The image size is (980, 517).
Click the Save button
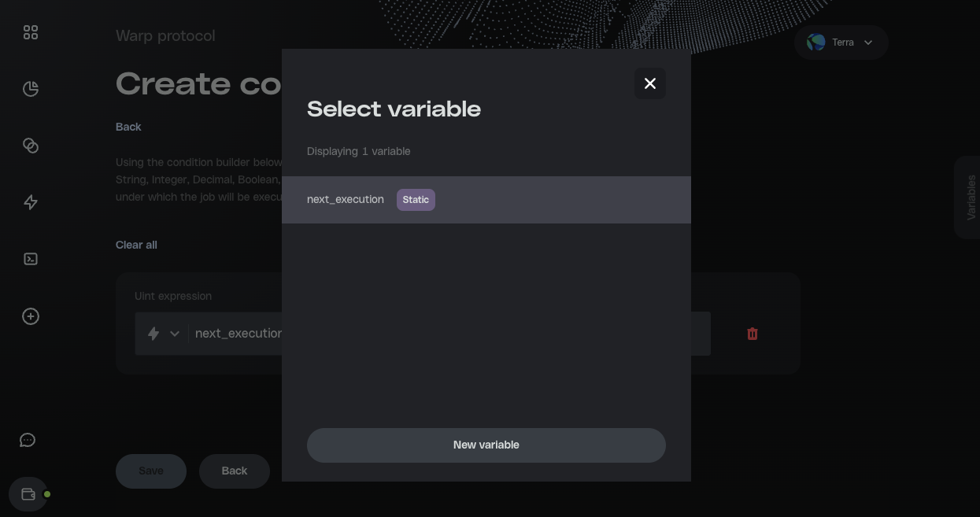tap(151, 471)
